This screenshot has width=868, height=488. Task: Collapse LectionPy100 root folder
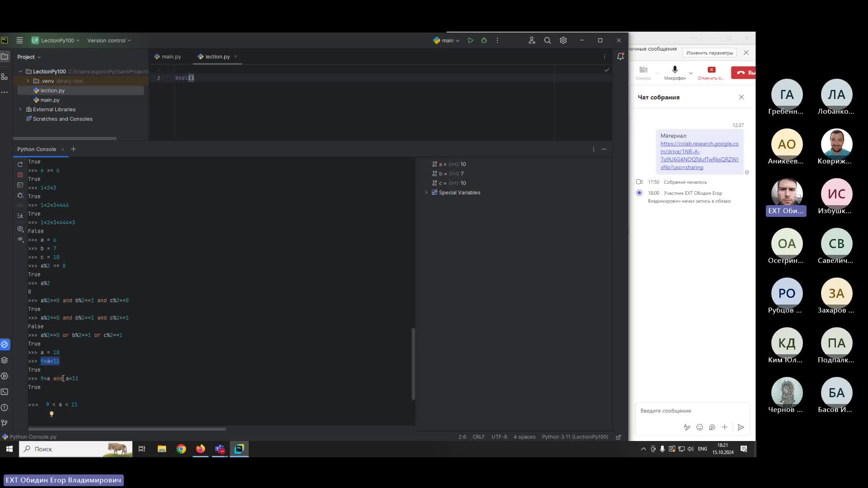[20, 71]
